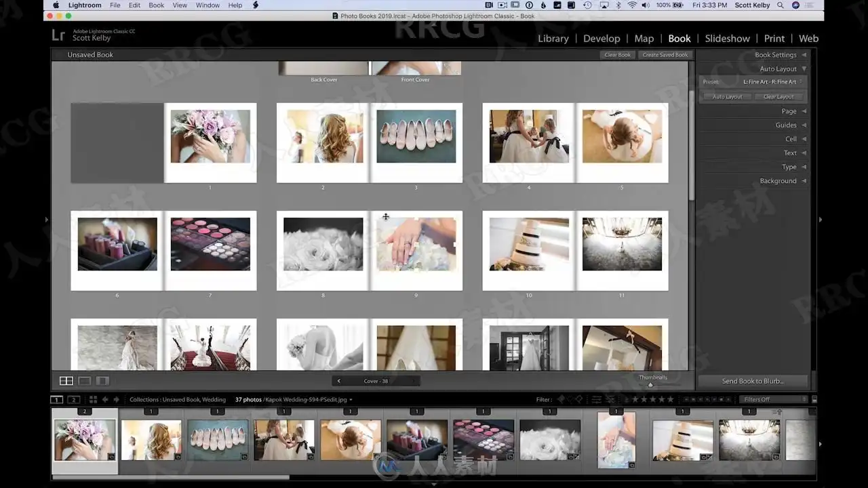Select pink shoes photo in filmstrip

pos(217,440)
